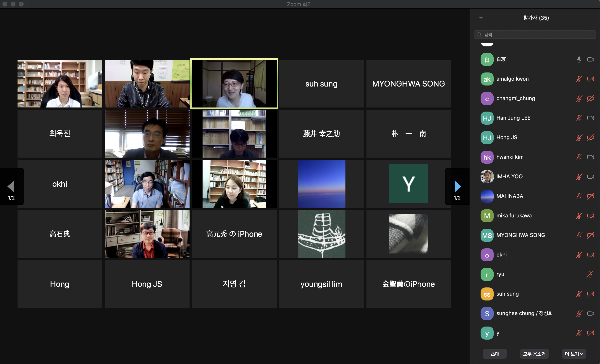This screenshot has width=600, height=364.
Task: Click the 초대 invite button
Action: (495, 354)
